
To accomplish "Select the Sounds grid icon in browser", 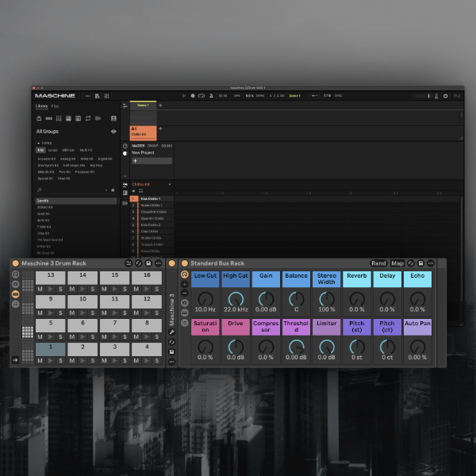I will coord(59,118).
